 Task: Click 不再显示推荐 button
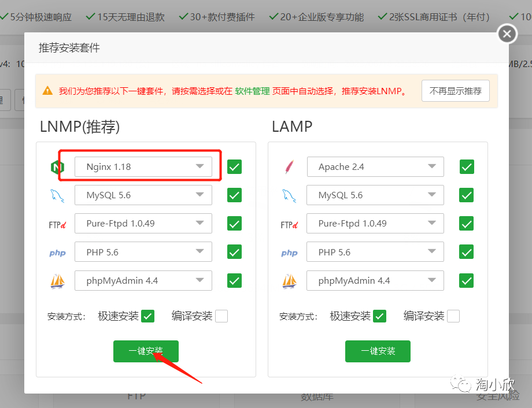pos(455,91)
